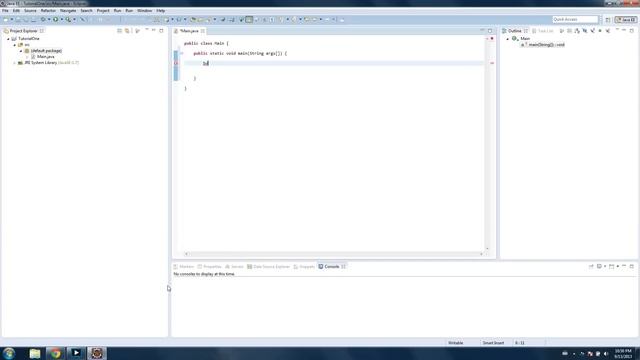The image size is (640, 360).
Task: Click the Smart Insert status bar entry
Action: (x=493, y=343)
